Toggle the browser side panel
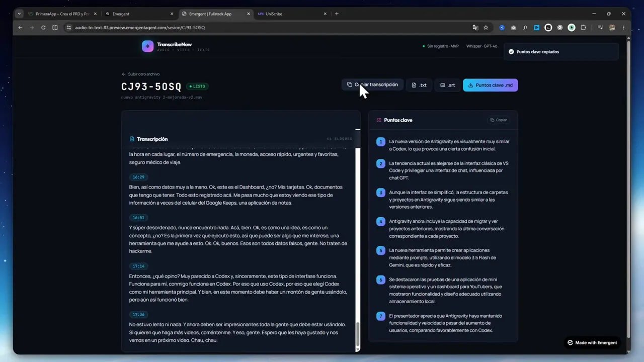 55,28
